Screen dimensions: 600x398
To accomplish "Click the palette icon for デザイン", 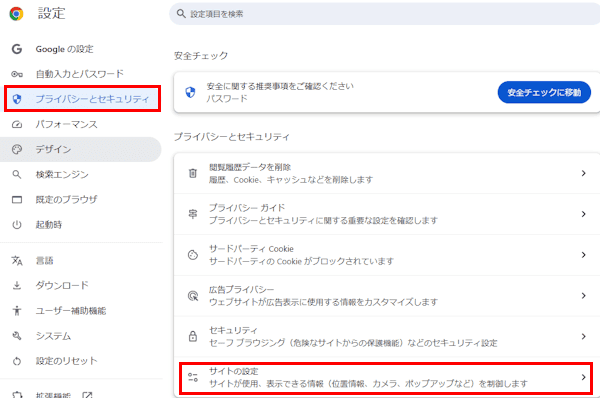I will pyautogui.click(x=17, y=149).
